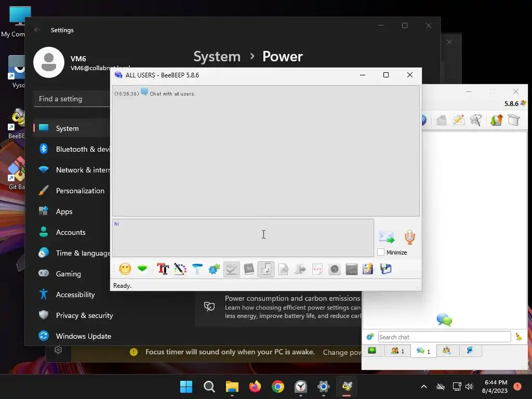
Task: Open Network & internet settings
Action: [x=72, y=170]
